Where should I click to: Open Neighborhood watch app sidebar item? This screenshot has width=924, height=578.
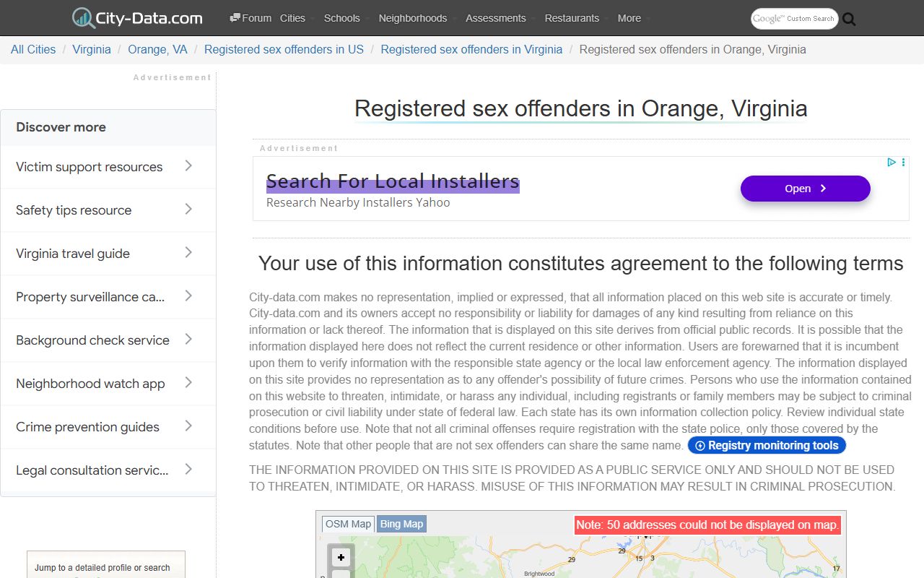click(x=108, y=384)
